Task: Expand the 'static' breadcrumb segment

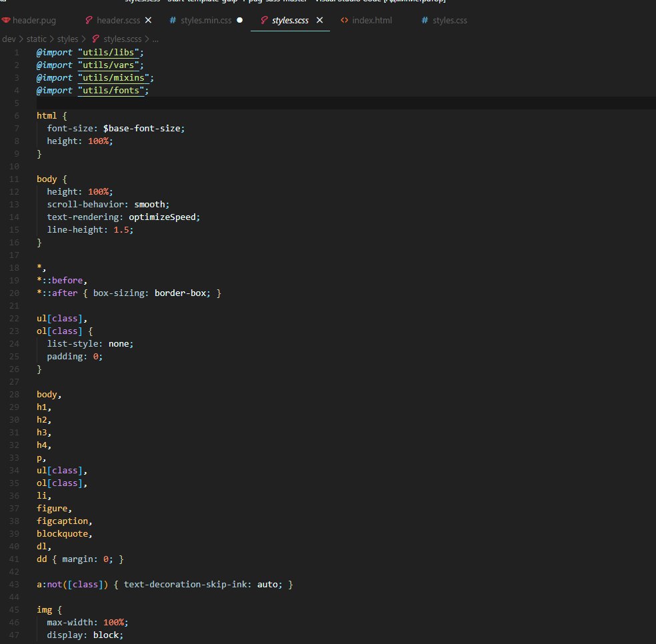Action: [37, 39]
